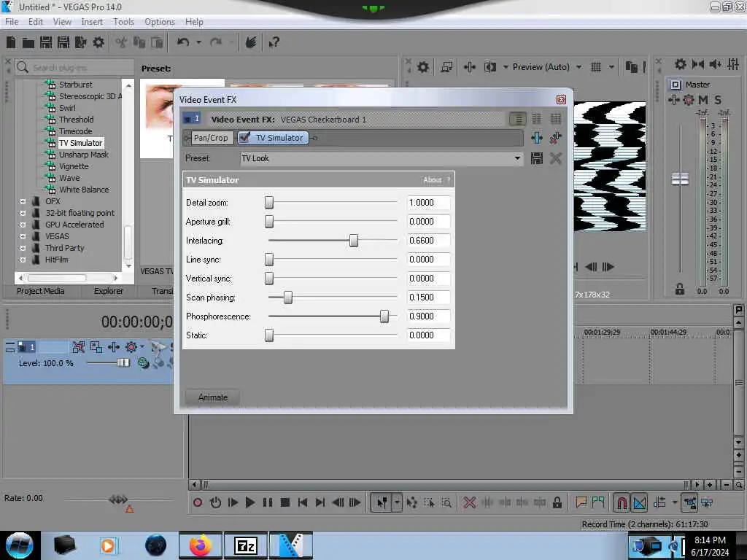
Task: Click the Search plug-ins field
Action: tap(74, 68)
